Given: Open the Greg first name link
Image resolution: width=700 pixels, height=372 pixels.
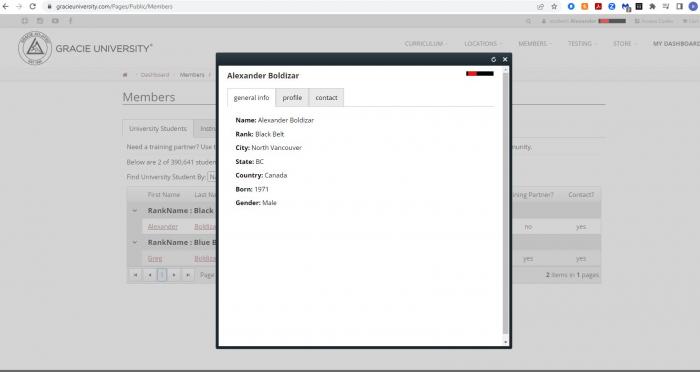Looking at the screenshot, I should (155, 259).
